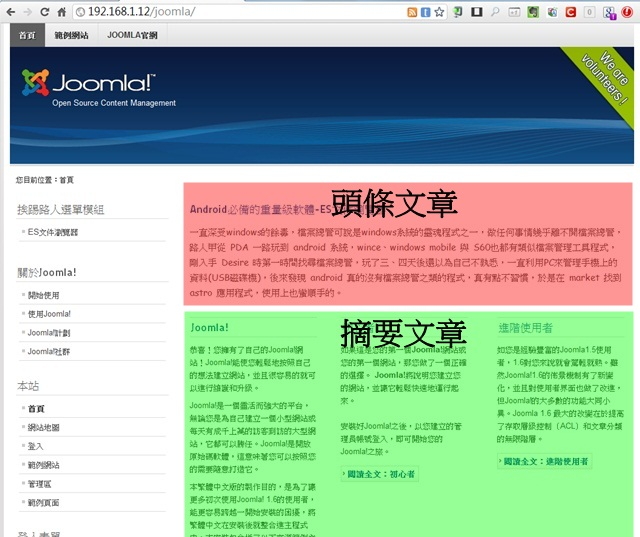Click the browser back arrow
640x537 pixels.
point(11,12)
